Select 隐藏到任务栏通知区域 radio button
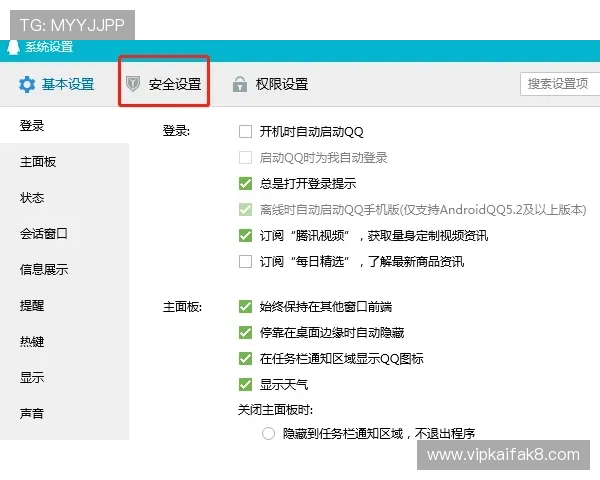This screenshot has width=600, height=480. pyautogui.click(x=268, y=434)
